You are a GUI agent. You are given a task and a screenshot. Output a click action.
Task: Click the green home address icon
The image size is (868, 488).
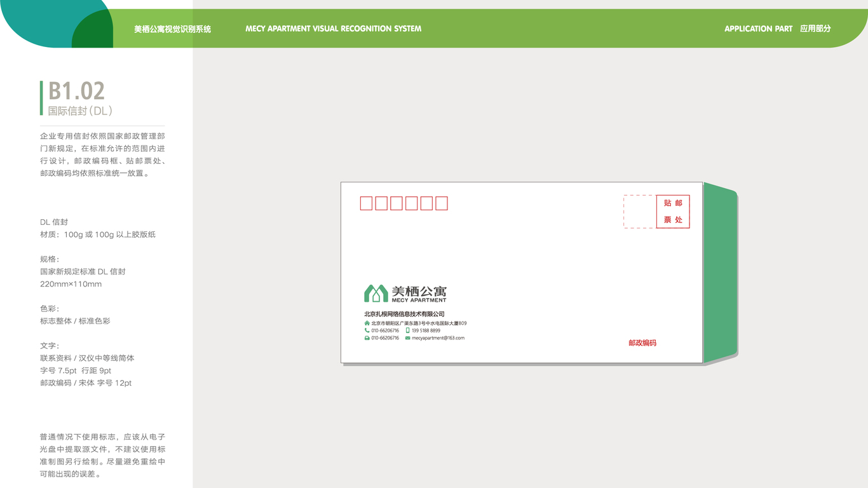click(x=367, y=323)
